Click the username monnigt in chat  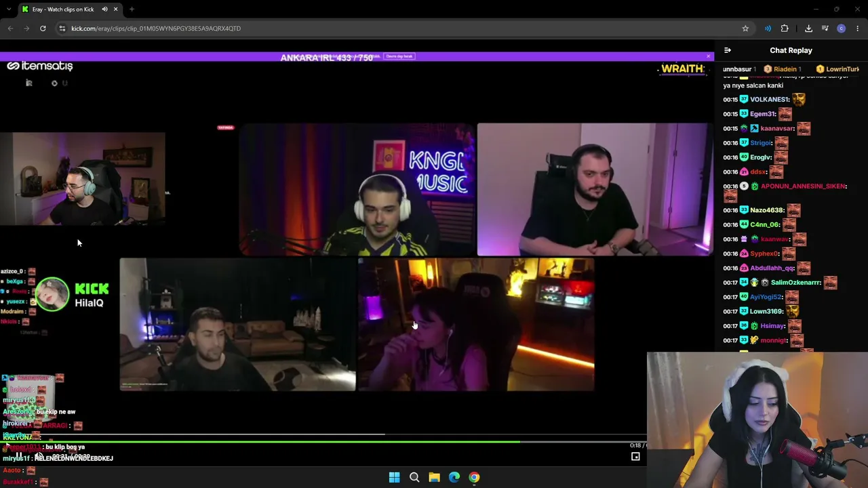(774, 341)
